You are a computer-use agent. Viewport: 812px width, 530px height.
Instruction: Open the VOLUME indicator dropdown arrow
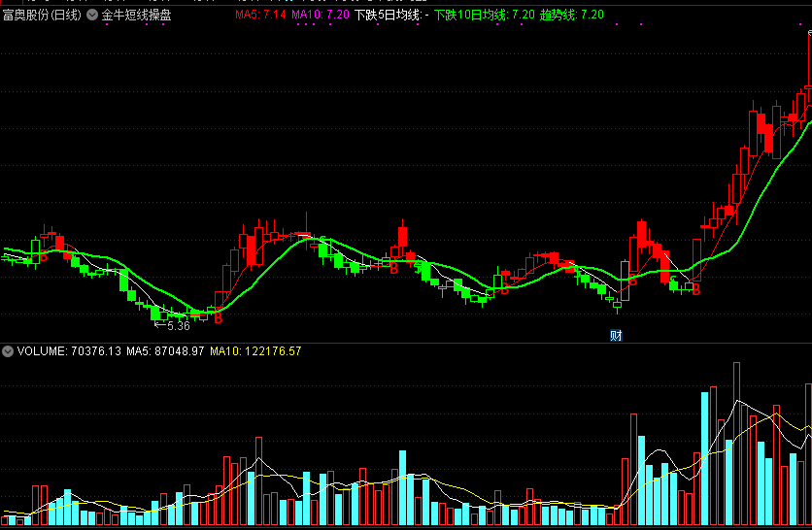(x=8, y=351)
